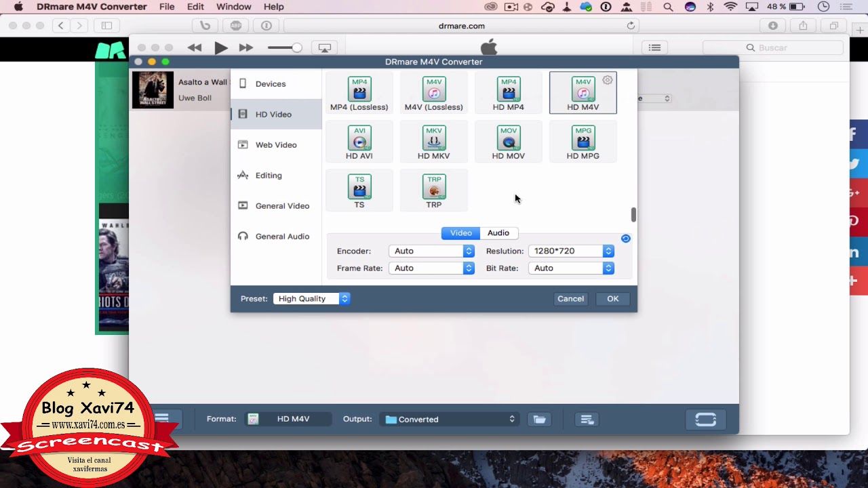The height and width of the screenshot is (488, 868).
Task: Reload the Safari page
Action: coord(631,26)
